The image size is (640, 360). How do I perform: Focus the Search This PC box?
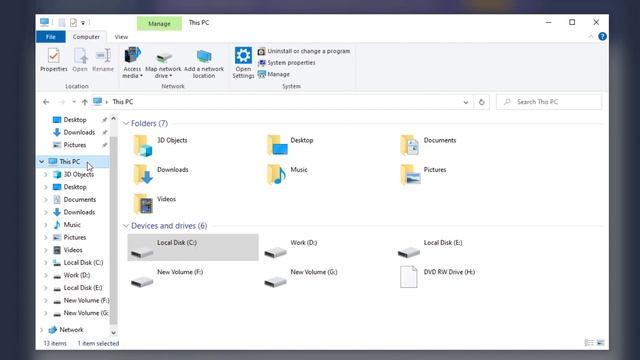coord(549,102)
